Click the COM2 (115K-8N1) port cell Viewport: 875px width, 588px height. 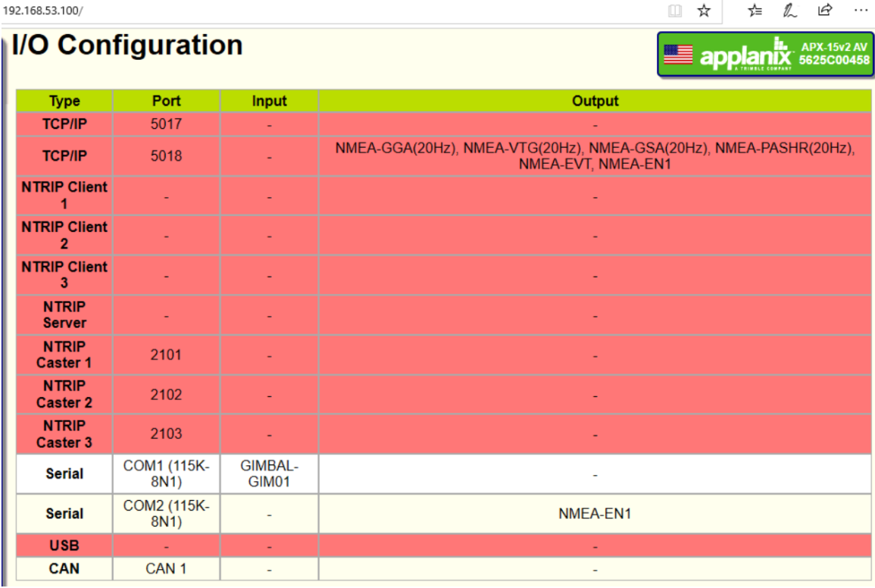(167, 513)
